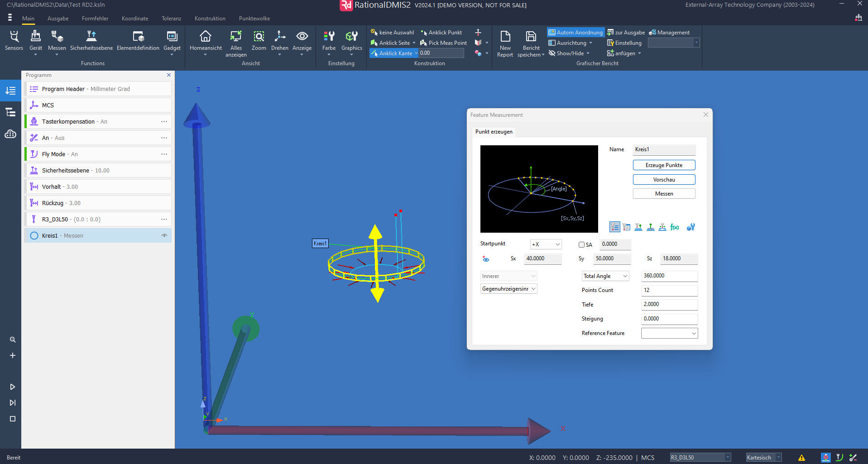Screen dimensions: 868x464
Task: Select Anklick Punkt pick mode
Action: pyautogui.click(x=441, y=32)
